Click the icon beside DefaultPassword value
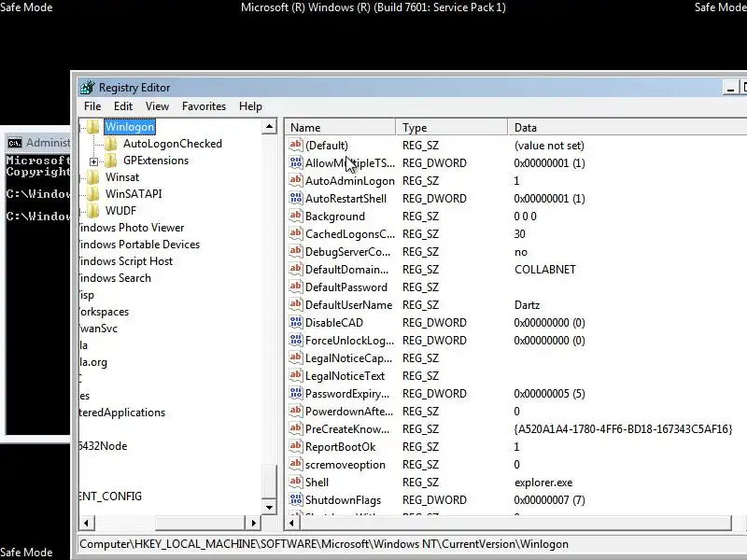Screen dimensions: 747x560 [295, 287]
